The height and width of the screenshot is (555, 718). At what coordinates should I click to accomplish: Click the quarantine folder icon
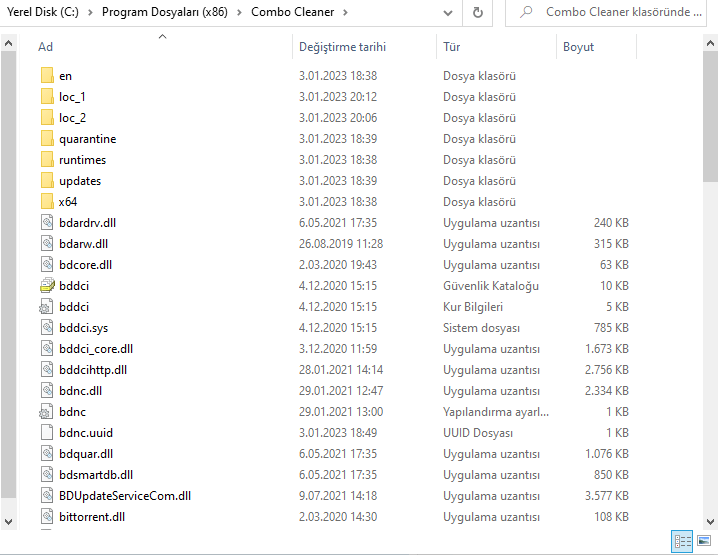pyautogui.click(x=47, y=139)
